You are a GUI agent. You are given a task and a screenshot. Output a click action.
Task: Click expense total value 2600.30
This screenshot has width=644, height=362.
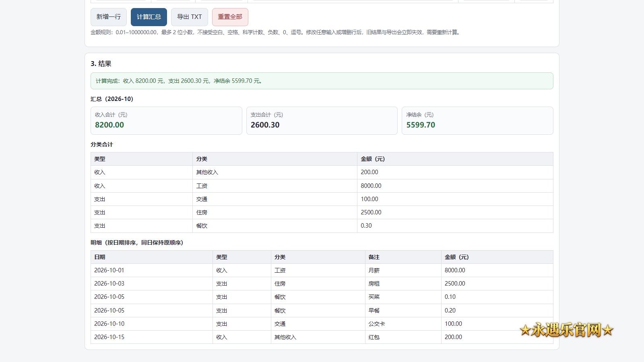tap(265, 125)
